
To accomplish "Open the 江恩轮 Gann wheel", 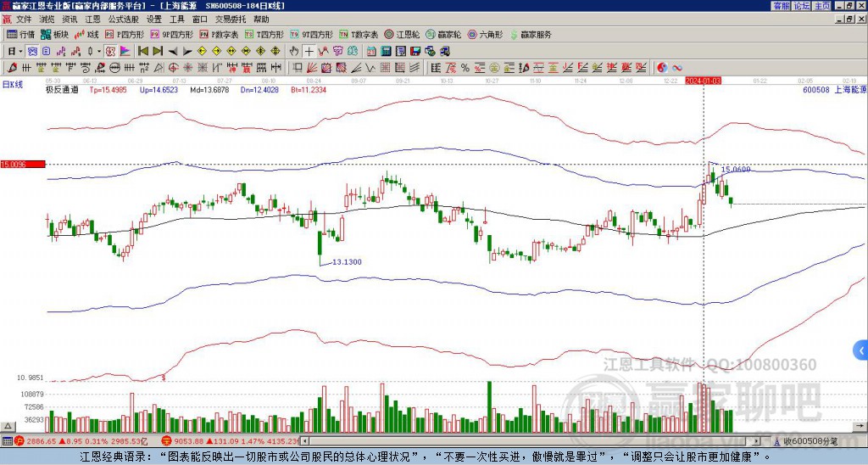I will tap(403, 34).
